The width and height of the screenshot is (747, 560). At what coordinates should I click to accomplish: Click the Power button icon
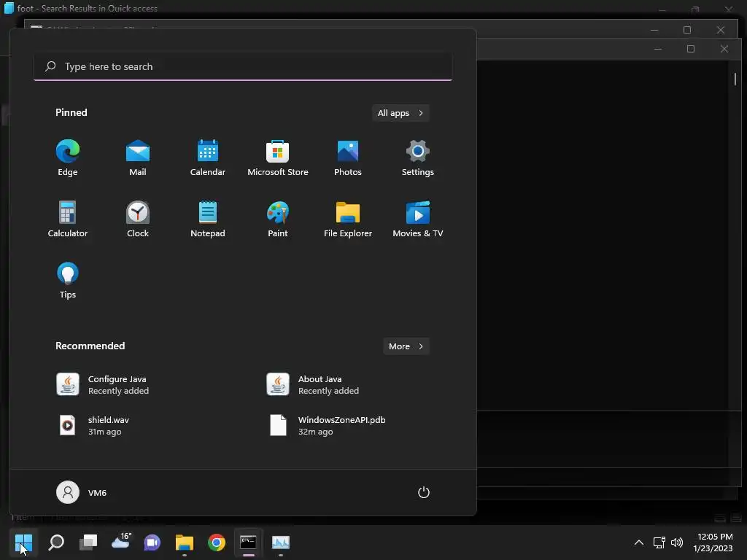(x=424, y=492)
